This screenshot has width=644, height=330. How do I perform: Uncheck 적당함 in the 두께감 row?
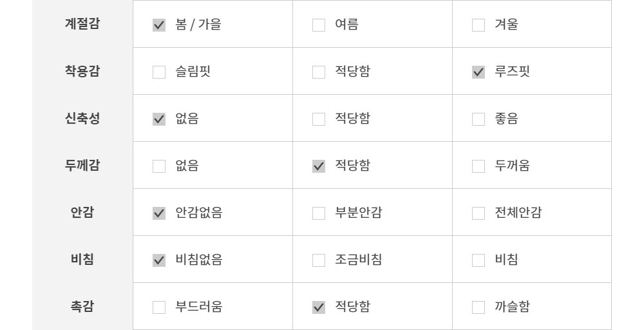[319, 166]
